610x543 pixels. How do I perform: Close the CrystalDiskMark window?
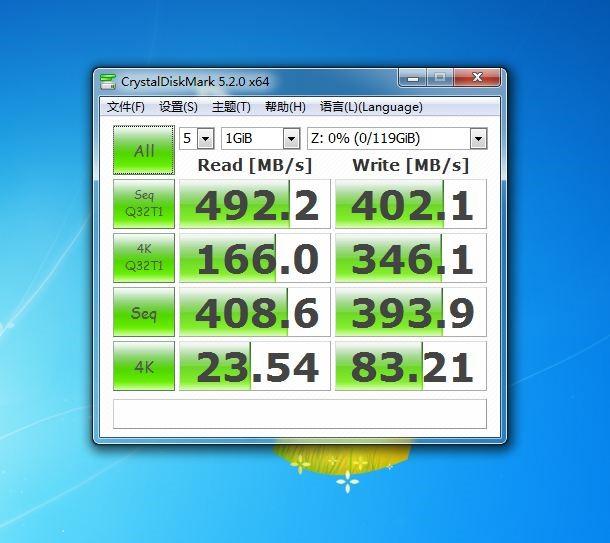point(477,77)
